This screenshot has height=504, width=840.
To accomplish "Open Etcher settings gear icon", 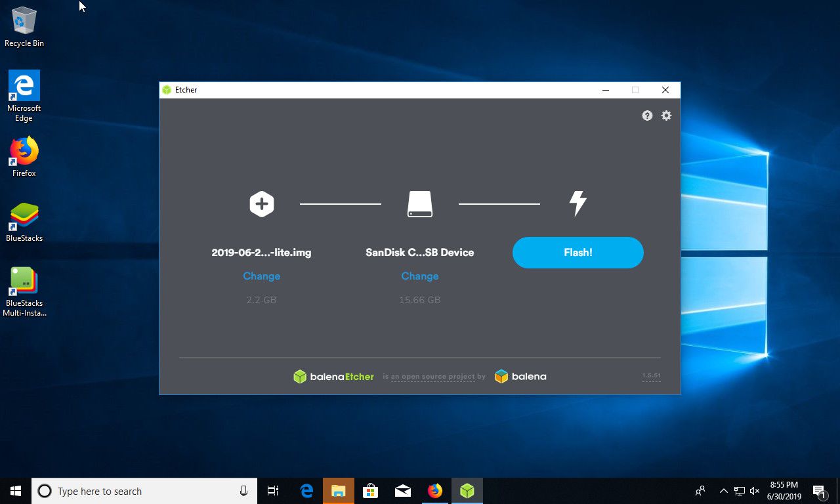I will pos(666,115).
